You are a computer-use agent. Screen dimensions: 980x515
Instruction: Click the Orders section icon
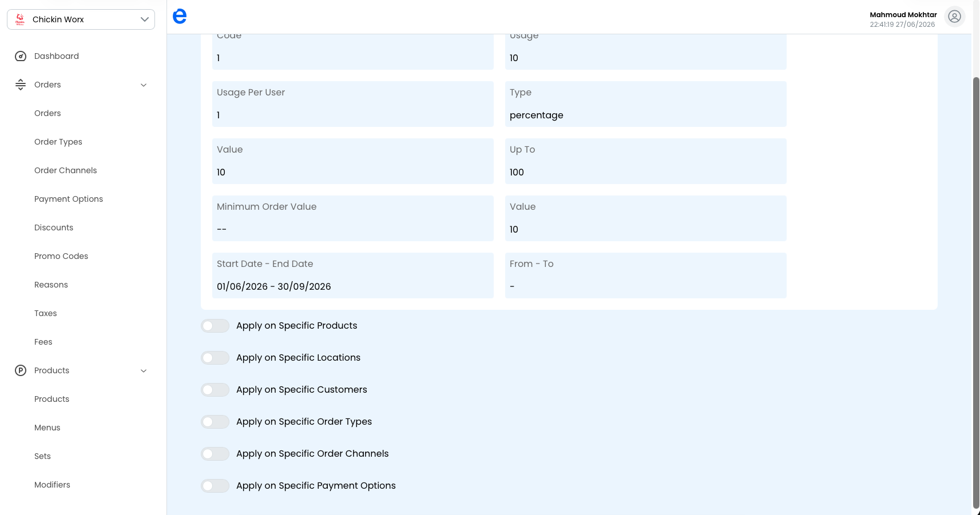(21, 85)
